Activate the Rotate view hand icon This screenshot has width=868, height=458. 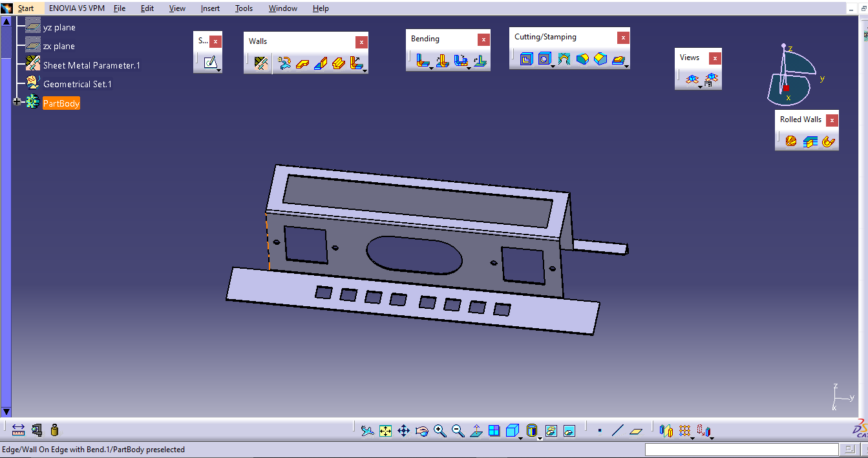click(422, 430)
